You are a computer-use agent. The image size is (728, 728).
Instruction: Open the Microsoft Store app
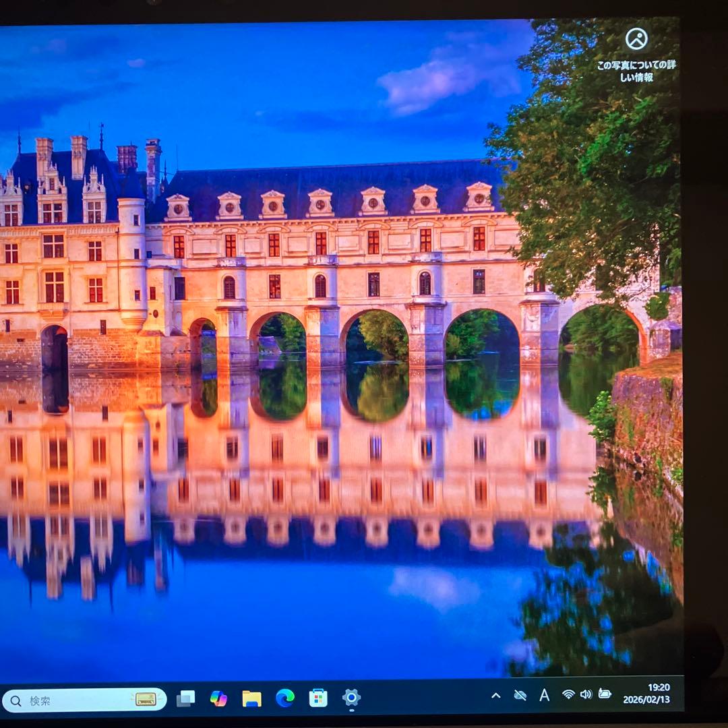317,700
